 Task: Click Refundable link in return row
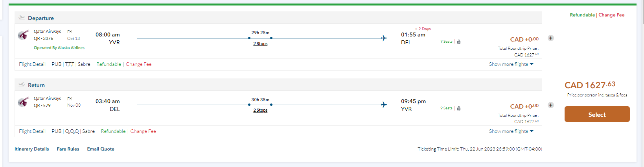pyautogui.click(x=113, y=131)
